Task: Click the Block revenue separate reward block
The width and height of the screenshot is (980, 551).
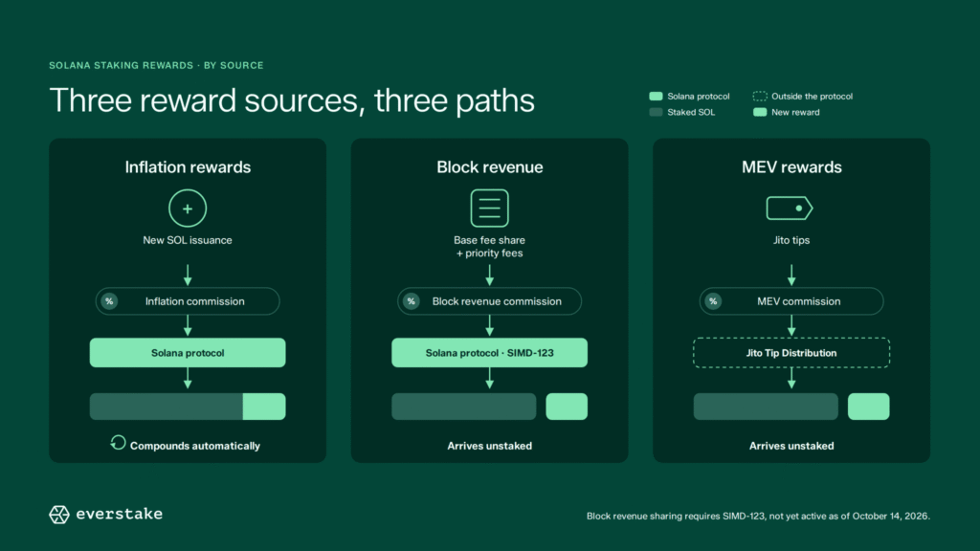Action: (x=567, y=407)
